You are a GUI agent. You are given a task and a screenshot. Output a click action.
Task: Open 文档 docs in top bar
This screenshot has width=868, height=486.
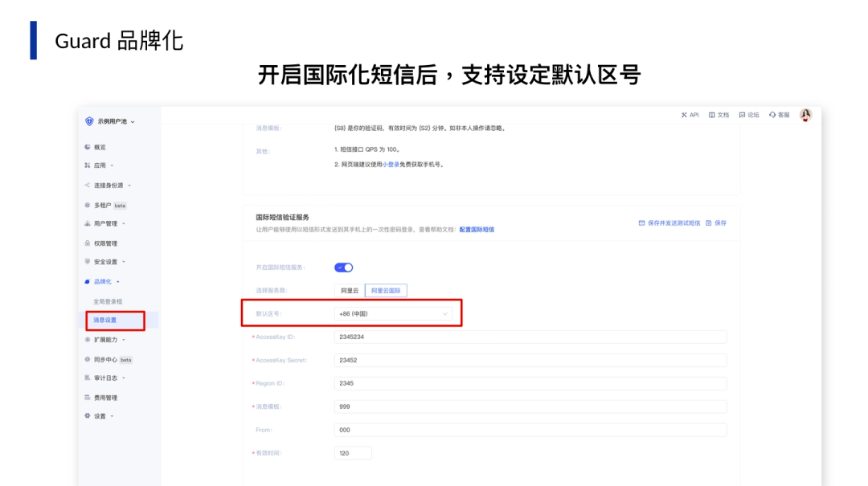pyautogui.click(x=719, y=115)
